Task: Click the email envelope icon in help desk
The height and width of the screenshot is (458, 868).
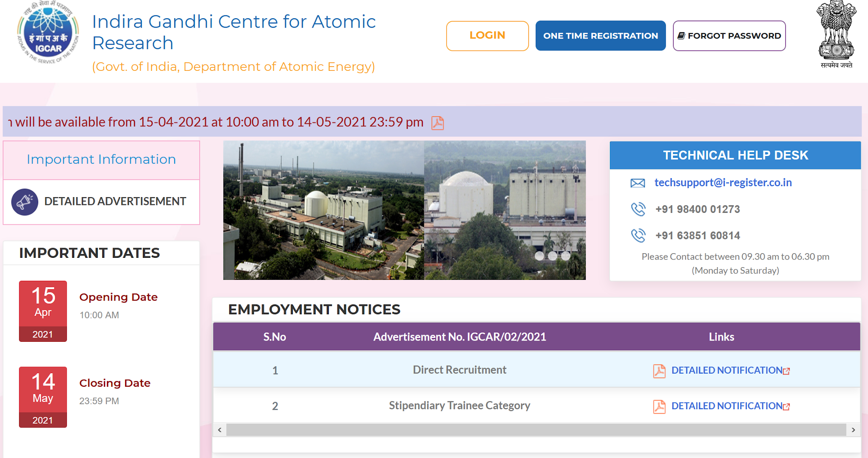Action: (x=637, y=183)
